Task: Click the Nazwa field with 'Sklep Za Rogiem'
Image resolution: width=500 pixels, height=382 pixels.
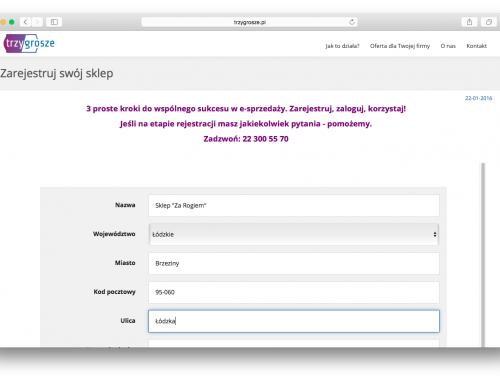Action: click(x=294, y=205)
